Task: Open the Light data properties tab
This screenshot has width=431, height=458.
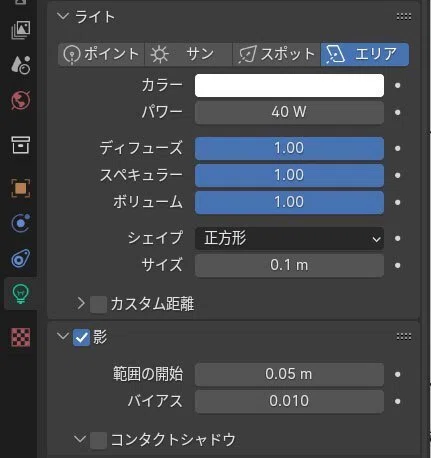Action: click(x=21, y=294)
